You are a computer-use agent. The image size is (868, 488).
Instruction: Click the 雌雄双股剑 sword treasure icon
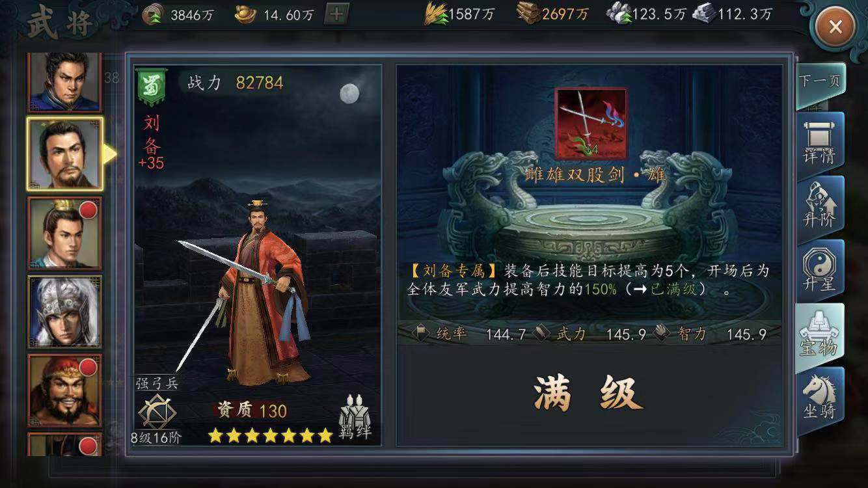coord(591,124)
